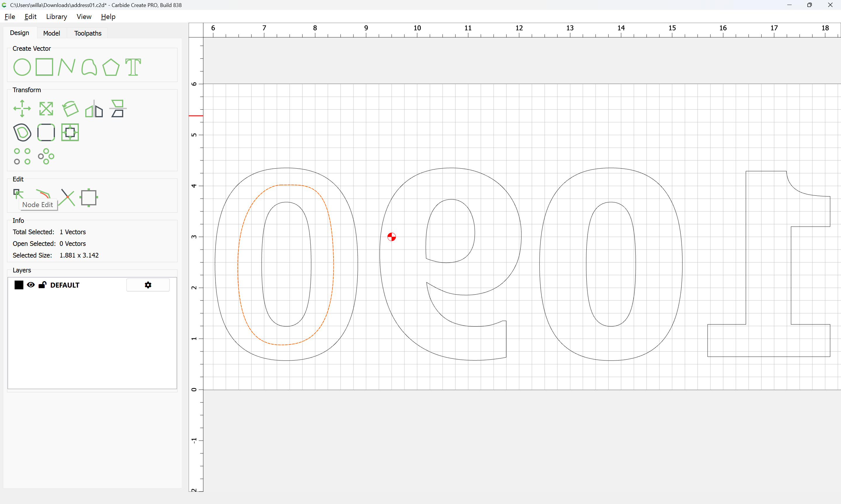The image size is (841, 504).
Task: Click the DEFAULT layer black color swatch
Action: point(19,285)
